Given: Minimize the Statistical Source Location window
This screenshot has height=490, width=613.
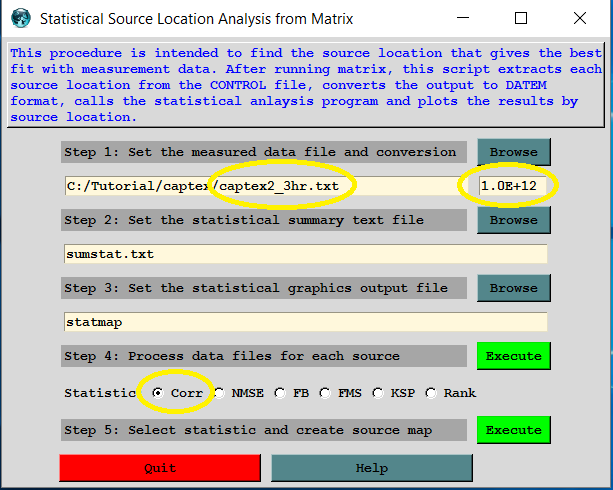Looking at the screenshot, I should click(x=462, y=18).
